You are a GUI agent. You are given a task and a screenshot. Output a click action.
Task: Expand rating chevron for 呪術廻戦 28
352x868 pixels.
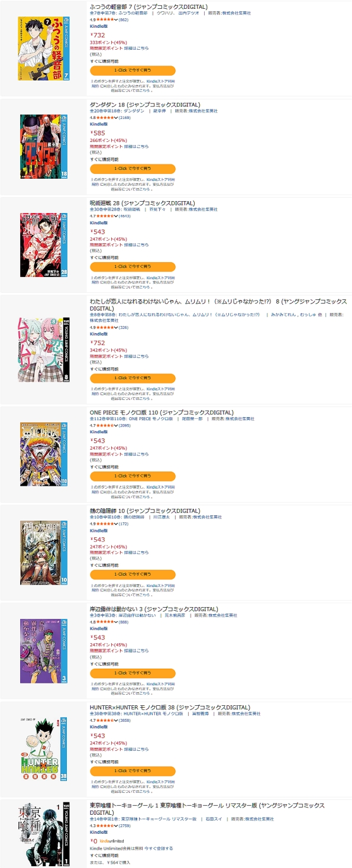tap(117, 216)
